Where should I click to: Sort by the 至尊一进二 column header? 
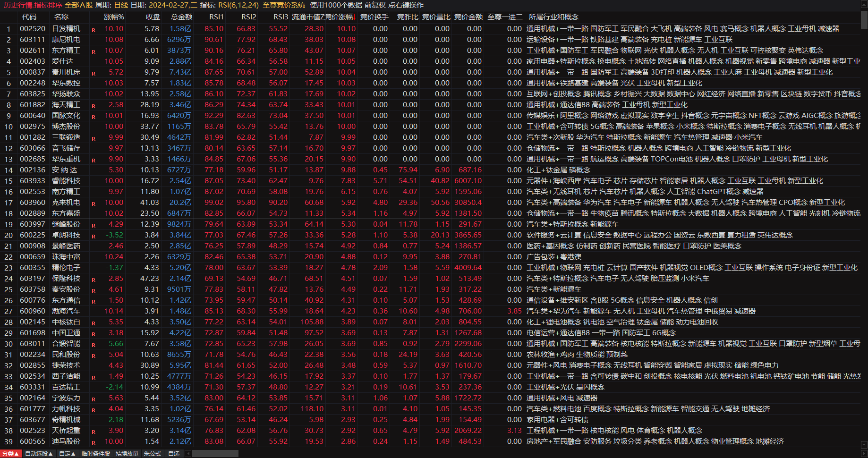pos(504,17)
